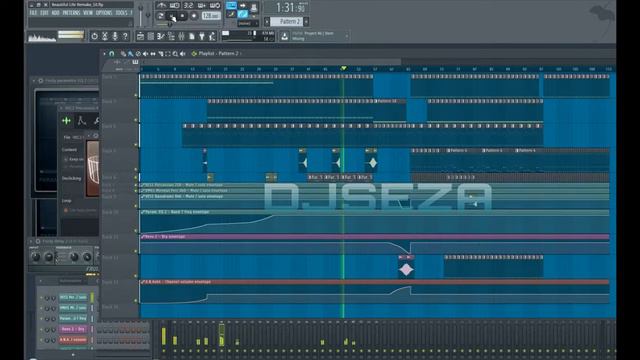Expand arrow after Playlist - Pattern 2 title
640x360 pixels.
coord(241,53)
